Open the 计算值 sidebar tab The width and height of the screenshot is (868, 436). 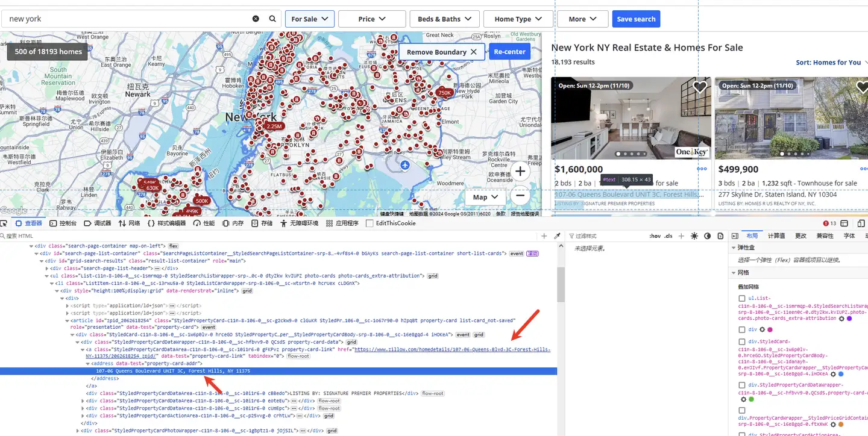click(x=776, y=236)
